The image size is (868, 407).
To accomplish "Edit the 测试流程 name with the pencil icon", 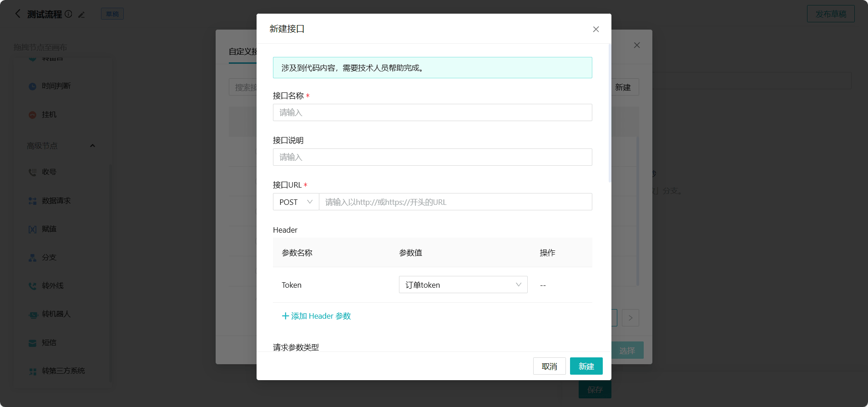I will coord(81,15).
